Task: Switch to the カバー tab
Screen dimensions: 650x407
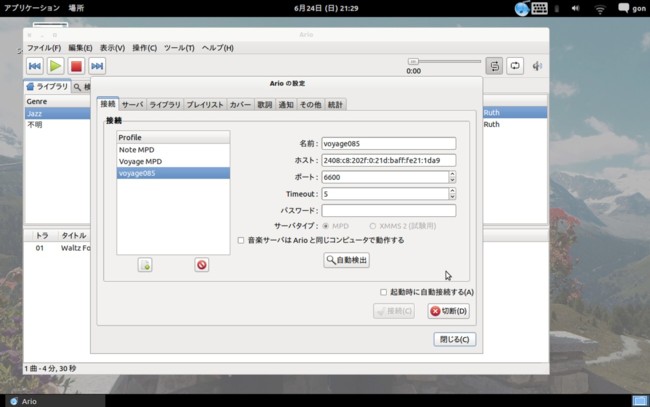Action: (x=240, y=104)
